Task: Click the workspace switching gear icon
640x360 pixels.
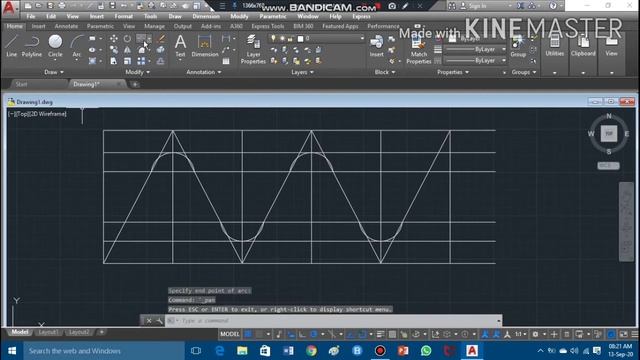Action: tap(535, 334)
